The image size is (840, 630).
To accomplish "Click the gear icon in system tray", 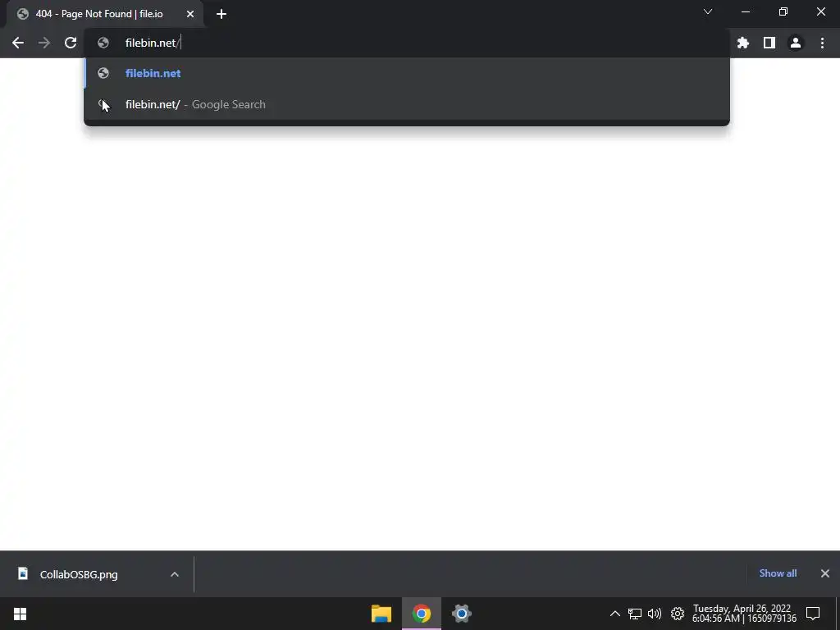I will [677, 614].
